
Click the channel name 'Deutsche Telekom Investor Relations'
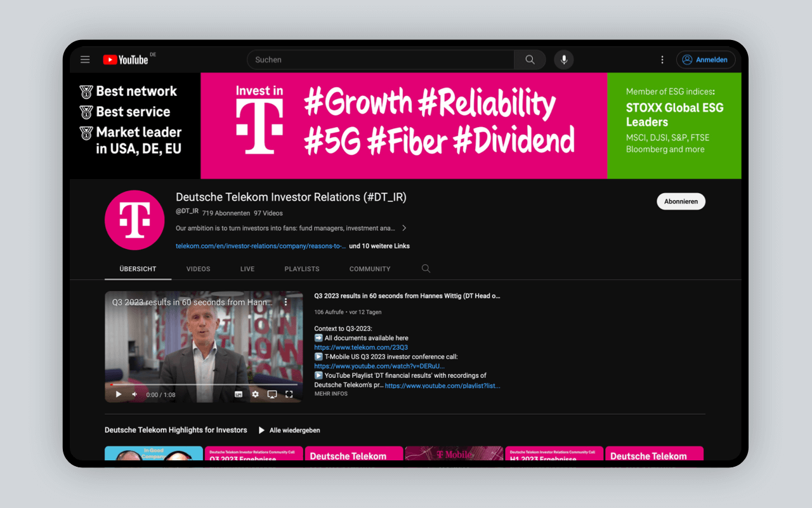click(291, 197)
